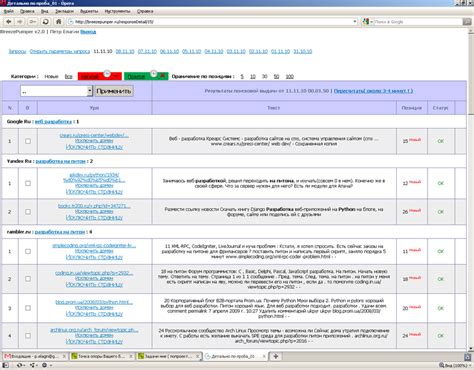Image resolution: width=474 pixels, height=370 pixels.
Task: Open the action dropdown next to Применить
Action: [90, 91]
